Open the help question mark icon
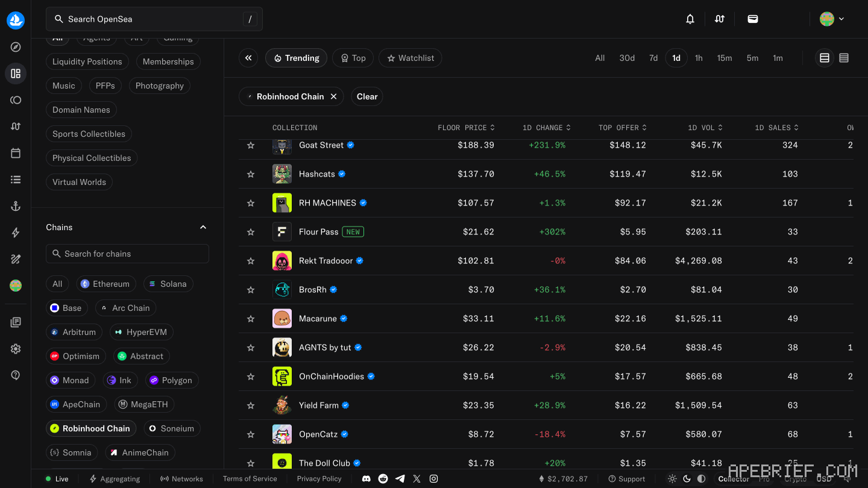Viewport: 868px width, 488px height. pyautogui.click(x=16, y=375)
